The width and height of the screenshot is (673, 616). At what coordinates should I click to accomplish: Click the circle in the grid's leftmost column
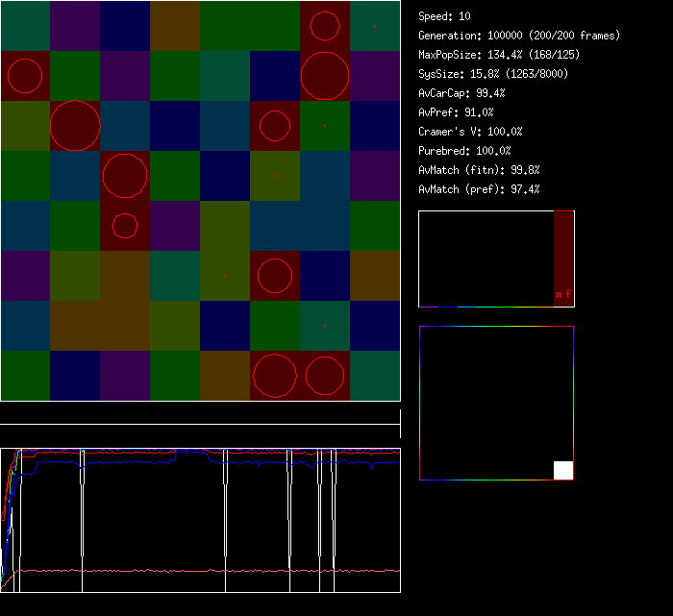coord(25,76)
